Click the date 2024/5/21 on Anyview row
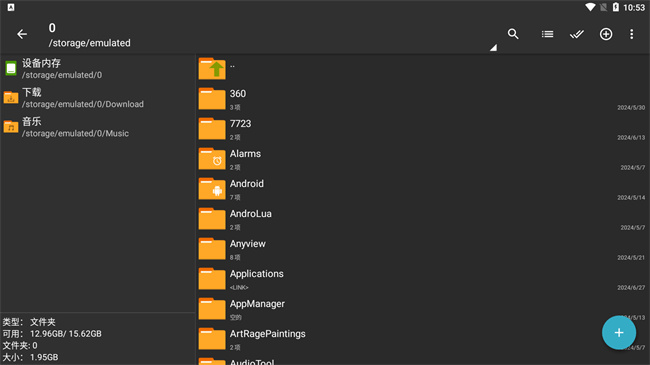 pos(631,258)
